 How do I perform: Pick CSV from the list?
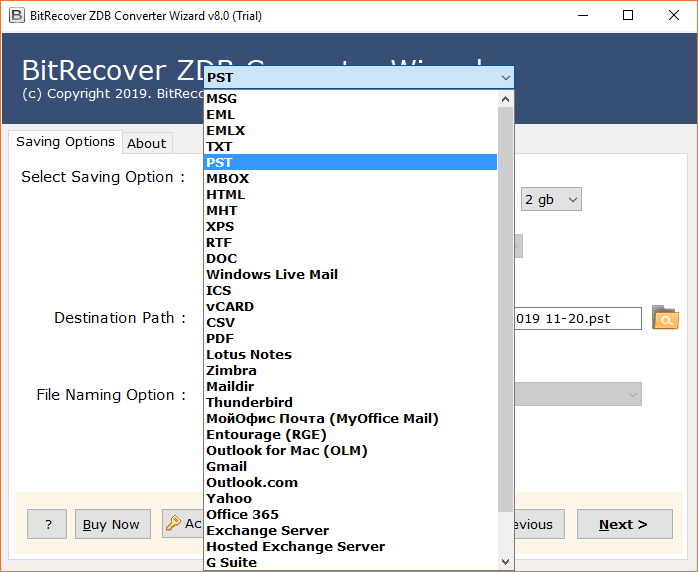tap(350, 323)
